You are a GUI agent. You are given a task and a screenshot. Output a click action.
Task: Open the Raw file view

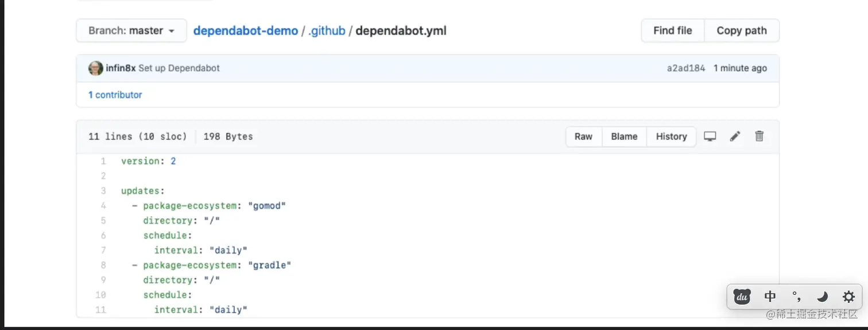[584, 136]
